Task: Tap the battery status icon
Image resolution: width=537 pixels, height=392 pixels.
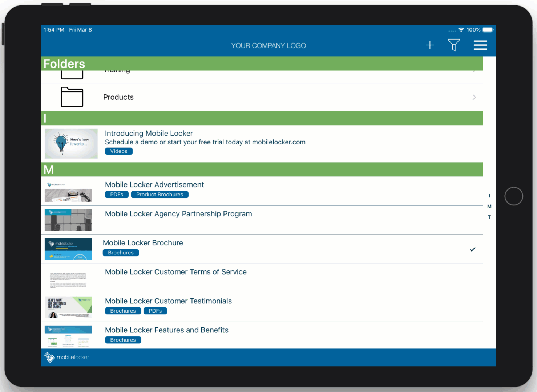Action: (488, 30)
